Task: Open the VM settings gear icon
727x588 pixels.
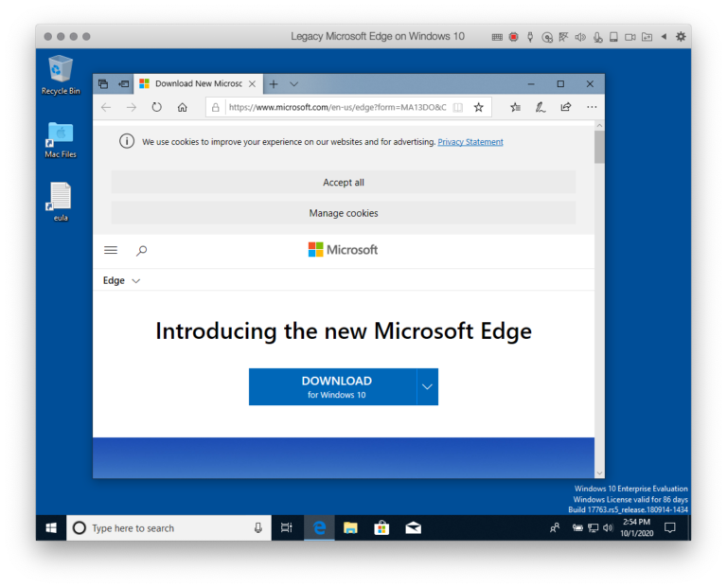Action: tap(681, 37)
